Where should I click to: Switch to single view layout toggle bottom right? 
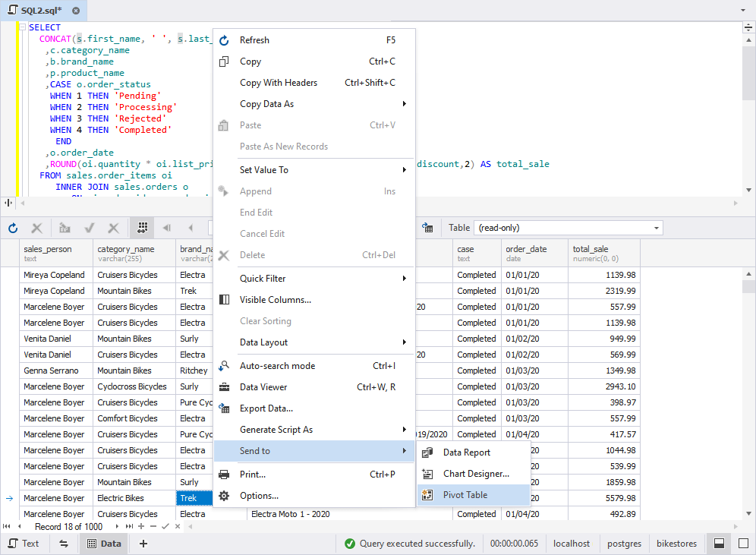pyautogui.click(x=742, y=544)
